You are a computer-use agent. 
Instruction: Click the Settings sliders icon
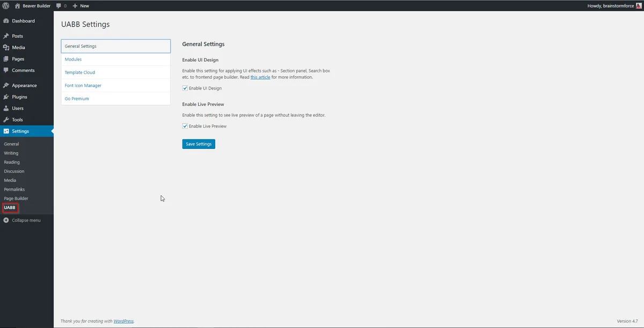point(6,131)
